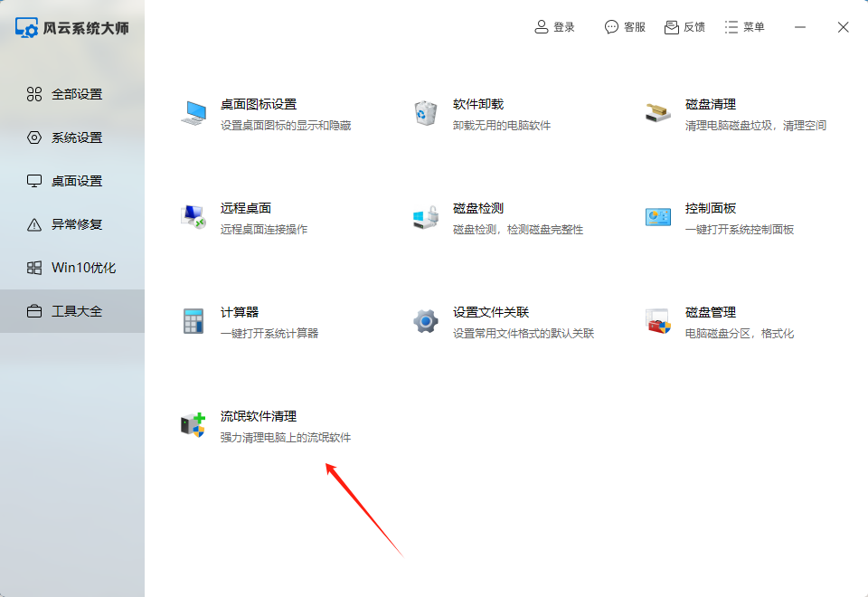Open the 桌面图标设置 tool title
The height and width of the screenshot is (597, 868).
(259, 104)
